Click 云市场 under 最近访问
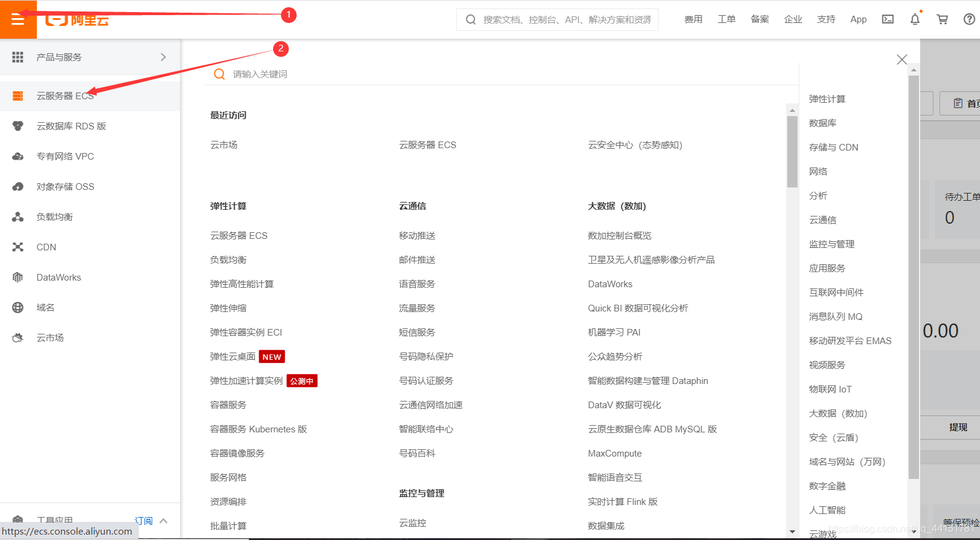The width and height of the screenshot is (980, 540). (224, 145)
